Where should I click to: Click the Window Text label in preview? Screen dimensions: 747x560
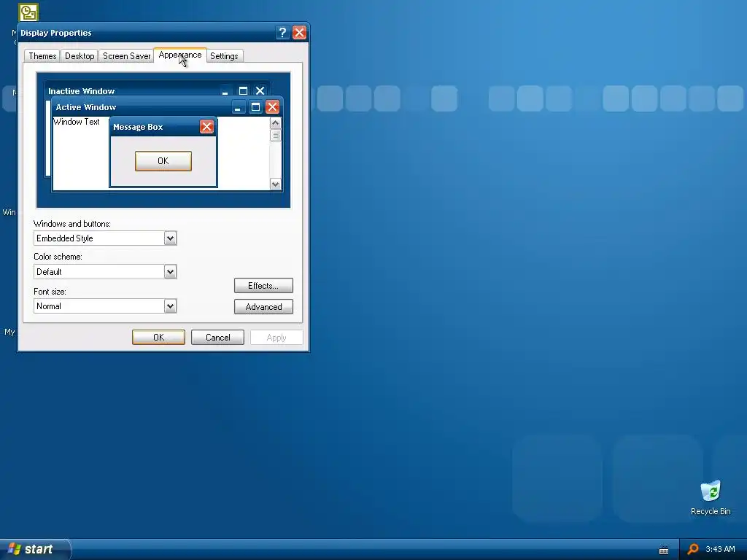[76, 122]
